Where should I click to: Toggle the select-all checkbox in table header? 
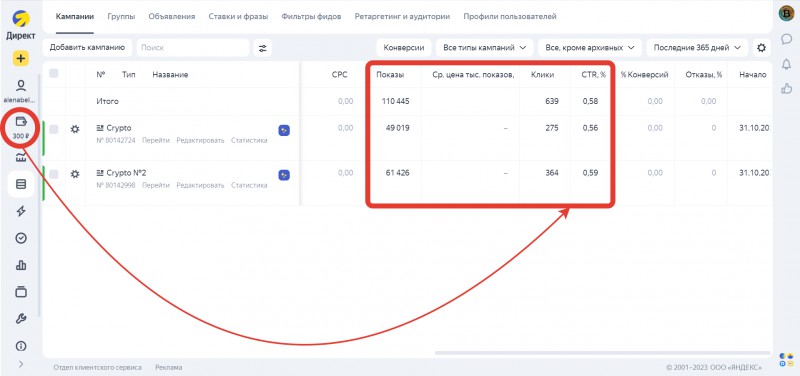pos(54,73)
